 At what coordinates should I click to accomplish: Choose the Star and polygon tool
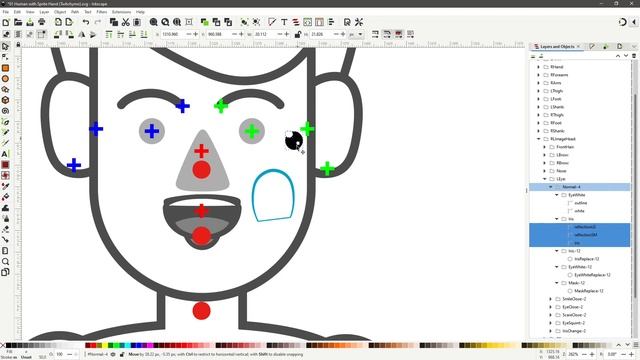(x=5, y=89)
